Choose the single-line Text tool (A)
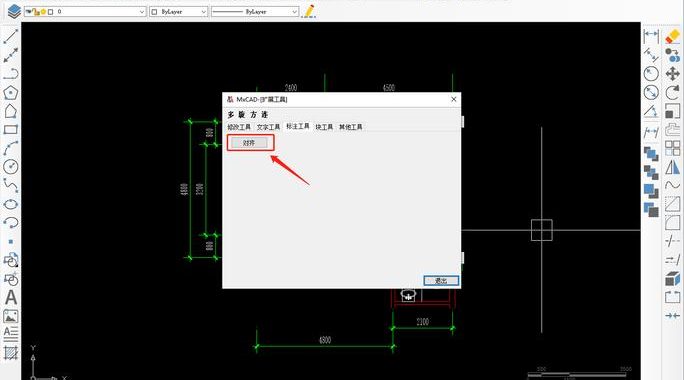Image resolution: width=684 pixels, height=380 pixels. 11,298
